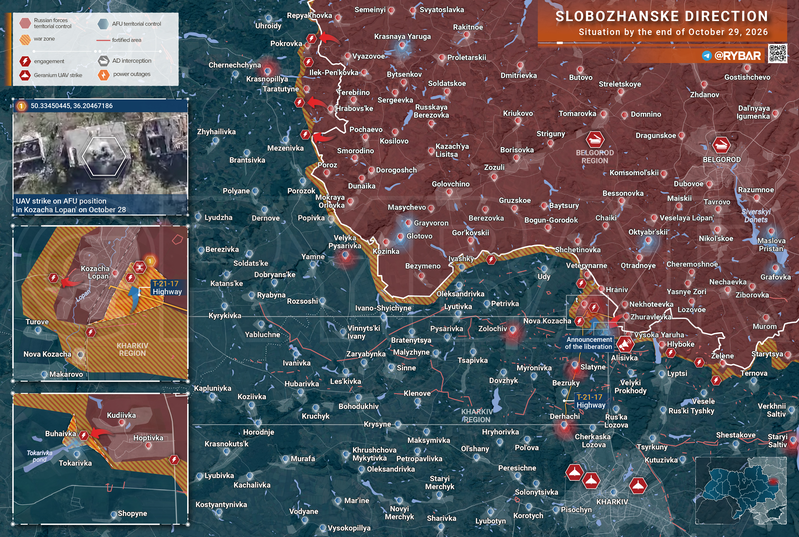The width and height of the screenshot is (799, 537).
Task: Click the Geranium UAV strike legend icon
Action: 25,75
